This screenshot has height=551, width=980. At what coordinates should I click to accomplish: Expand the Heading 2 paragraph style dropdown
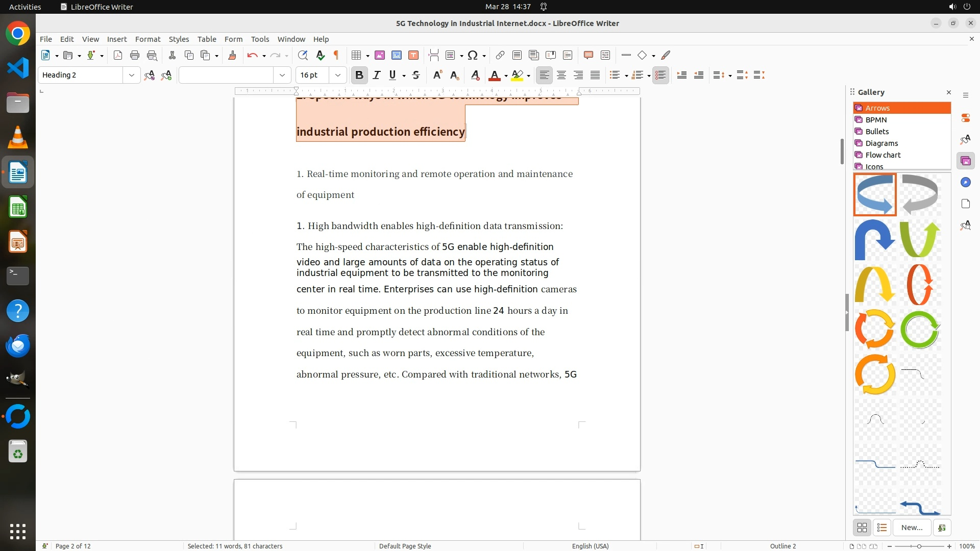132,76
